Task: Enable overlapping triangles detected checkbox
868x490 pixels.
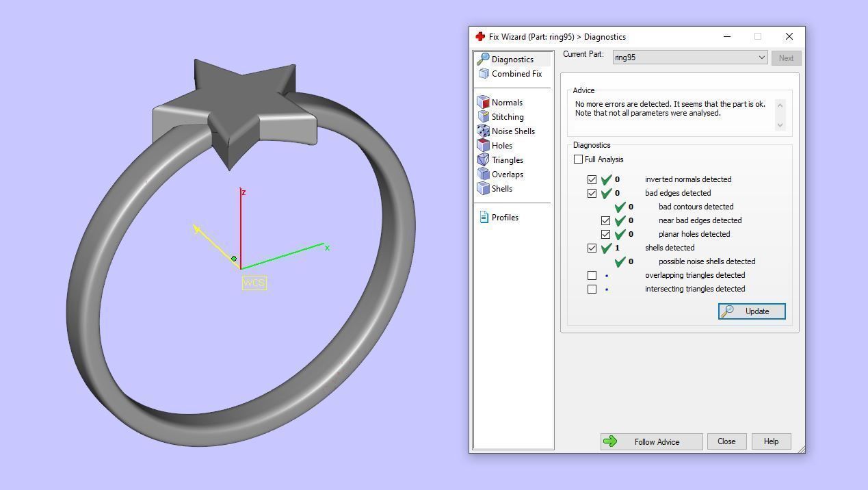Action: [x=592, y=275]
